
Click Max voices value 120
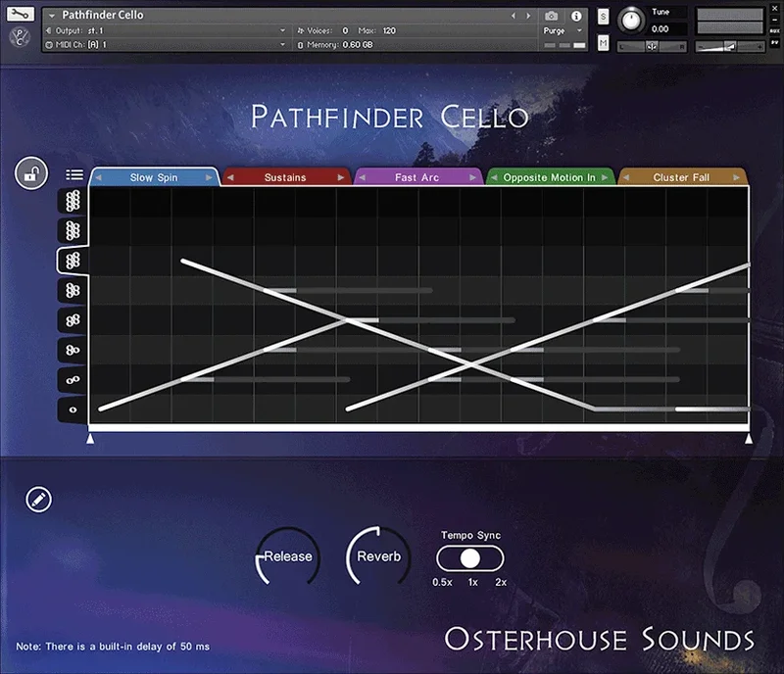coord(389,30)
